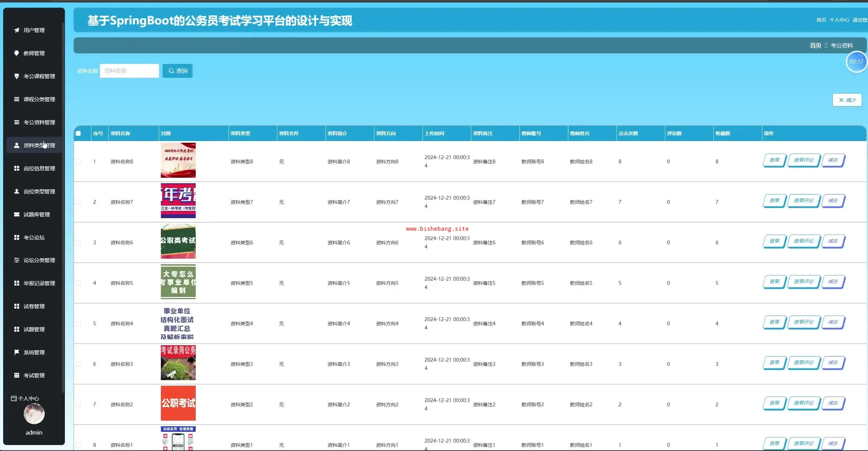Click the paper plane icon beside 用户管理
The height and width of the screenshot is (451, 868).
pyautogui.click(x=16, y=30)
